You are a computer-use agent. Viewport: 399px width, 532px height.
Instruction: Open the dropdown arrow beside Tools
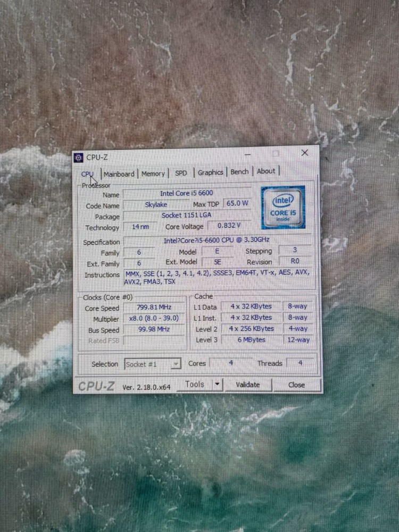coord(217,384)
